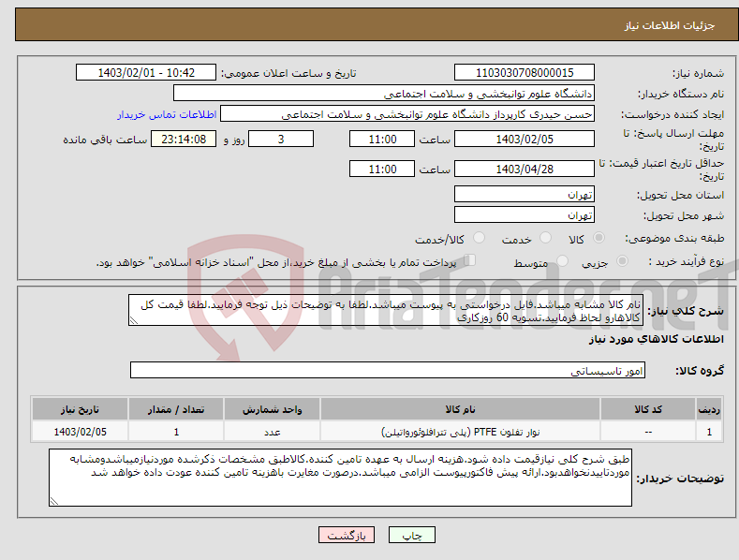Screen dimensions: 739x560
Task: Click delivery province field تهران
Action: coord(525,194)
